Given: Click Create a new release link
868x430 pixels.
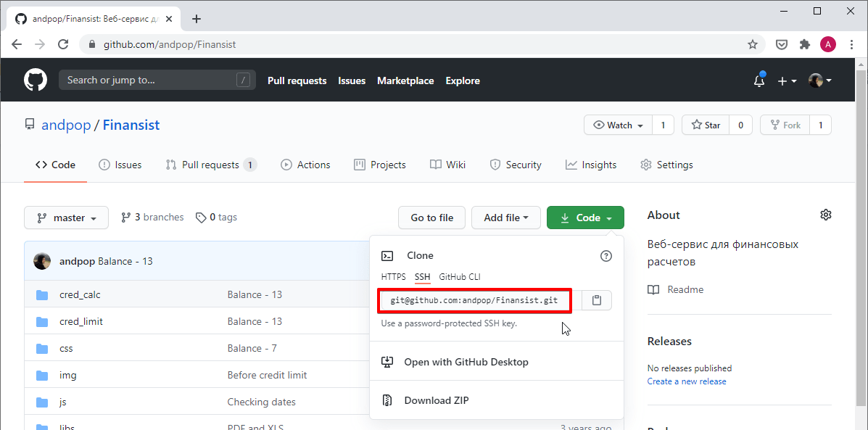Looking at the screenshot, I should (x=687, y=381).
